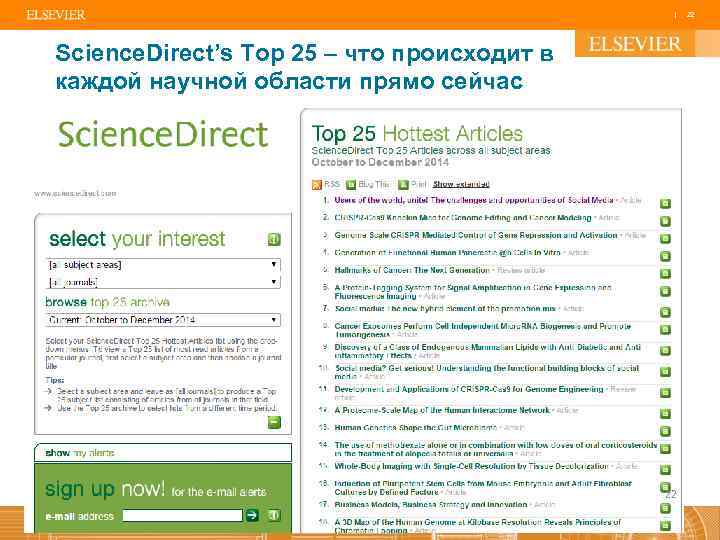Screen dimensions: 720x540
Task: Open the all journals dropdown
Action: (x=163, y=282)
